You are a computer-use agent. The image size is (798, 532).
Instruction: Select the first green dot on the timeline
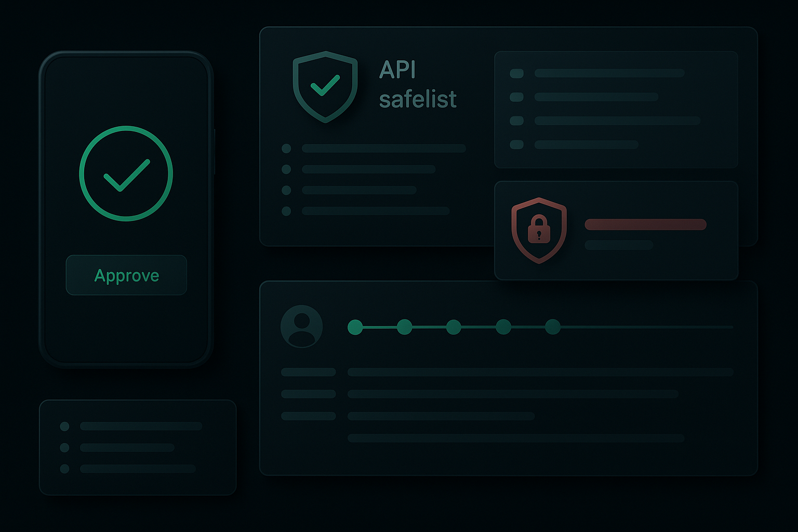tap(355, 327)
